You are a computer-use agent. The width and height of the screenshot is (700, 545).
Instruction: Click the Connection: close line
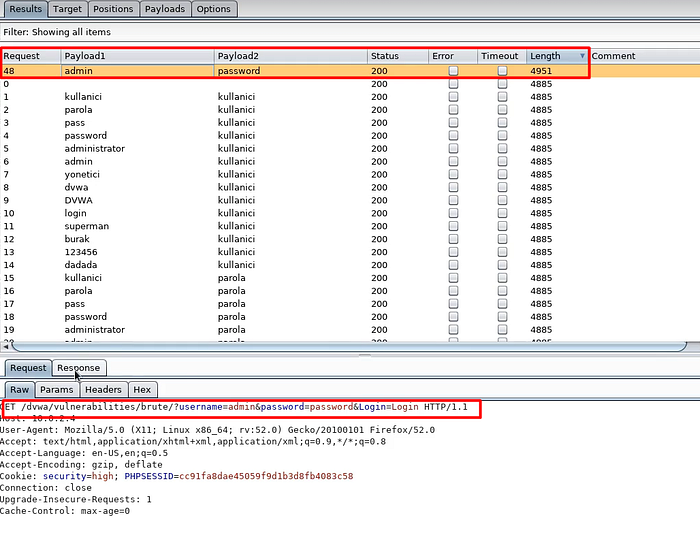click(46, 488)
